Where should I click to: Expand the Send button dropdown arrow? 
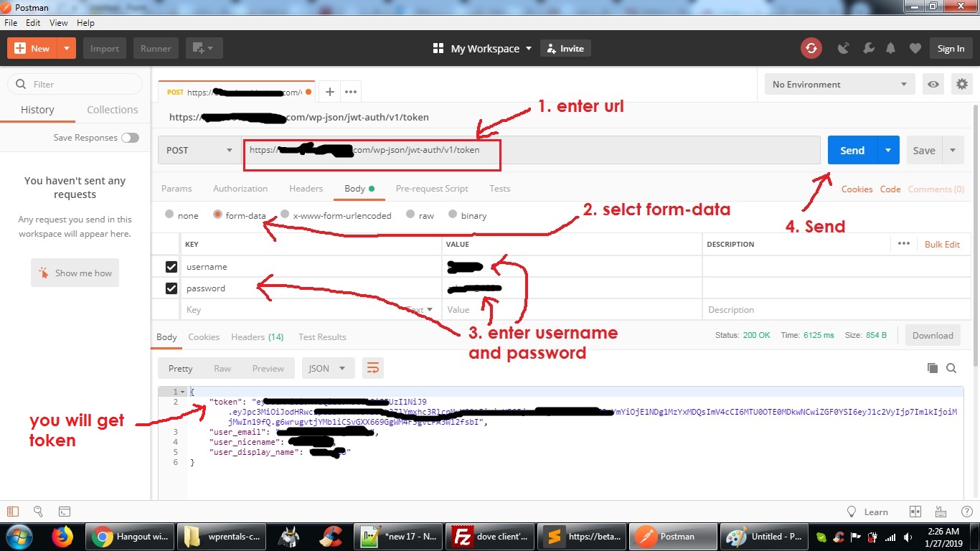(x=888, y=150)
